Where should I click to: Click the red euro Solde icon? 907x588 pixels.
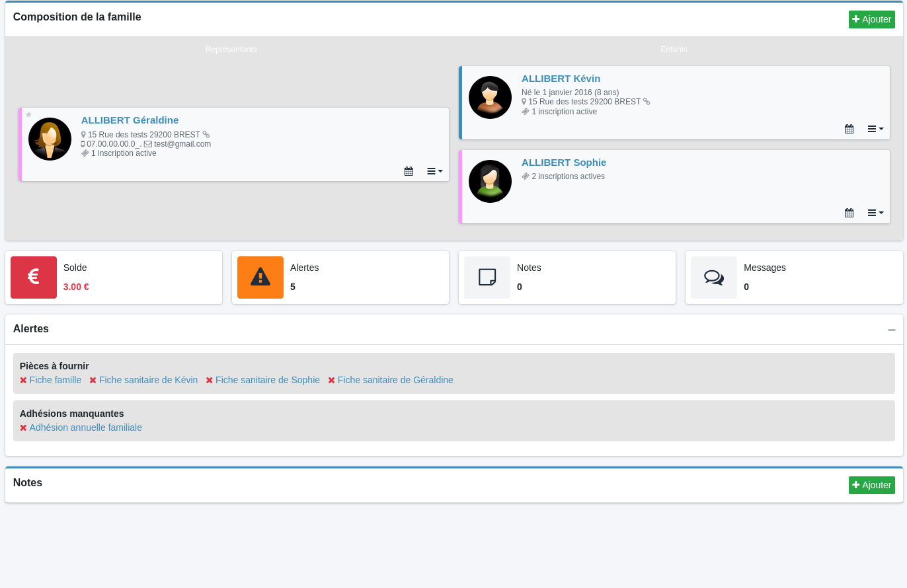(34, 277)
